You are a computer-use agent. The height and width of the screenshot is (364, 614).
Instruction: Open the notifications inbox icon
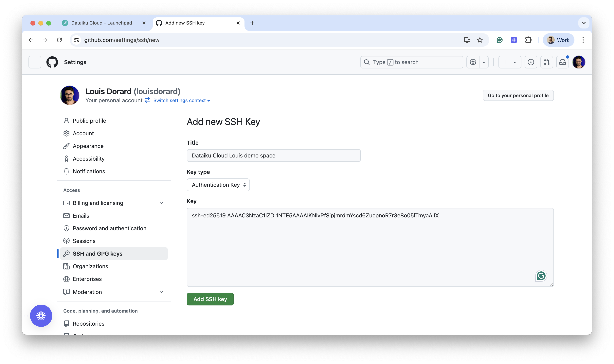coord(562,62)
